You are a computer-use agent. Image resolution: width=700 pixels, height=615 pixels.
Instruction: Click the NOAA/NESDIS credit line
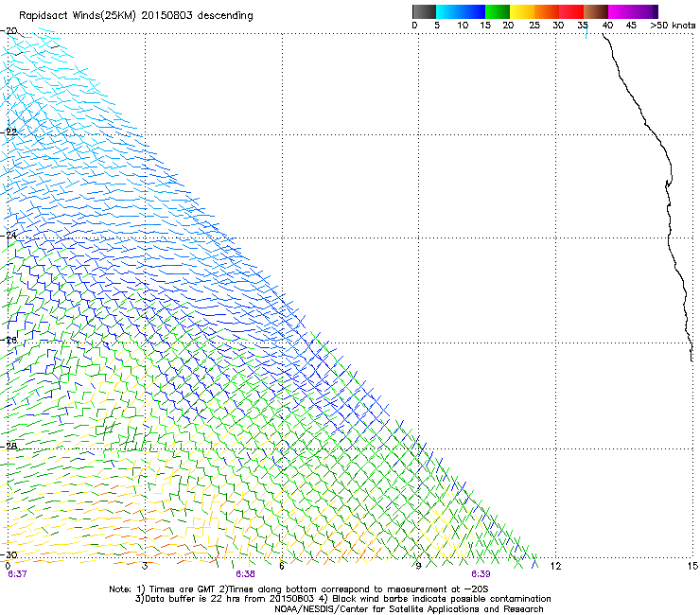point(409,609)
